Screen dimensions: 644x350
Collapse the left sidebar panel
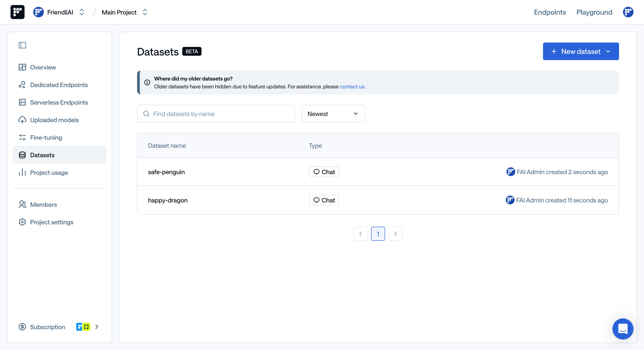[22, 45]
